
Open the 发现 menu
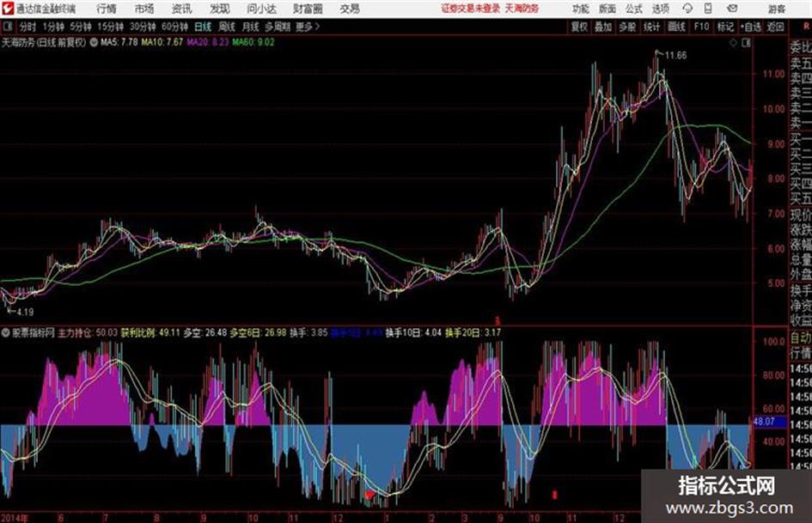(220, 9)
